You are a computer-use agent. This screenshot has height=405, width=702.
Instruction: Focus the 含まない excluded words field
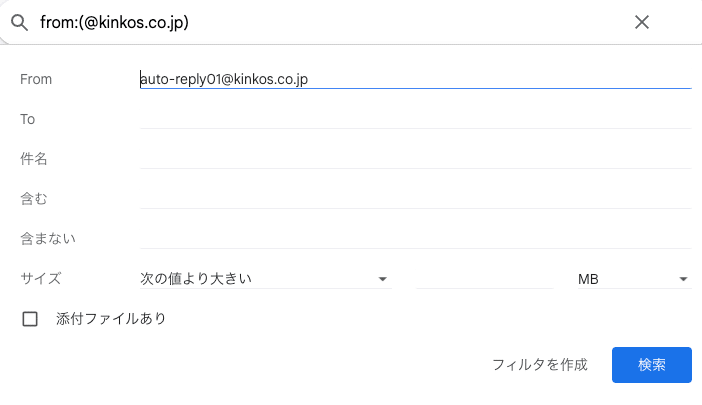pos(415,239)
